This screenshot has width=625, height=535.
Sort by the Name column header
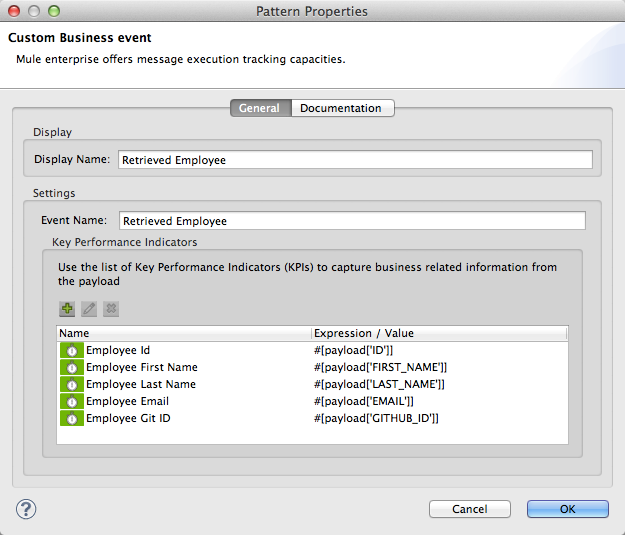pos(184,333)
